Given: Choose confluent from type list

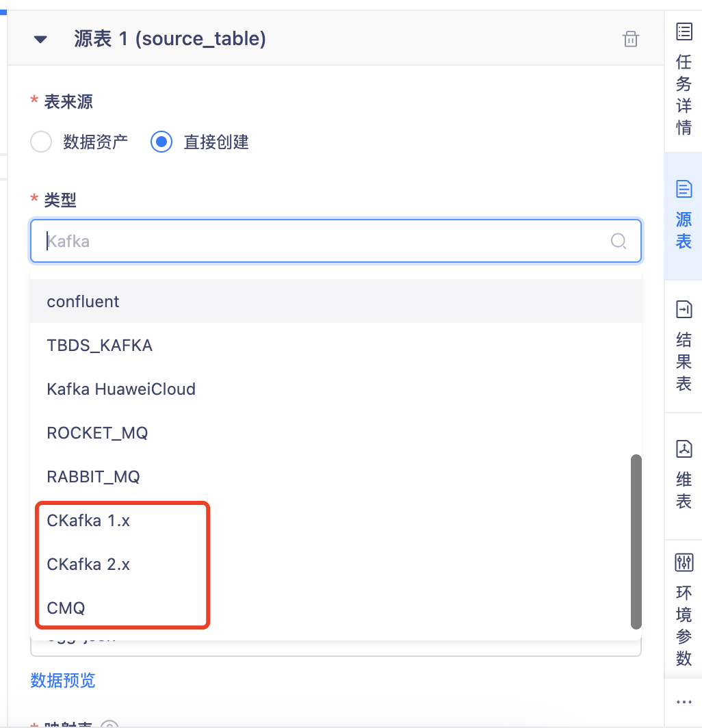Looking at the screenshot, I should coord(336,301).
